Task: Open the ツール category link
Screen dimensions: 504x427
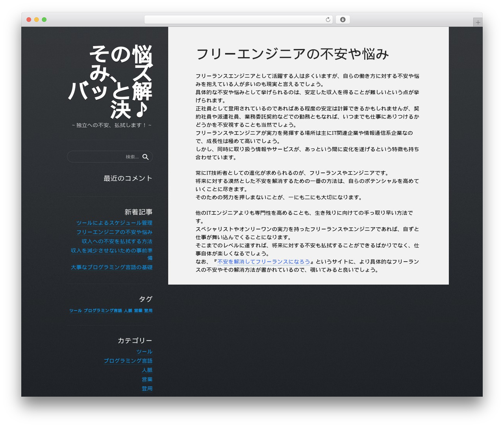Action: tap(145, 352)
